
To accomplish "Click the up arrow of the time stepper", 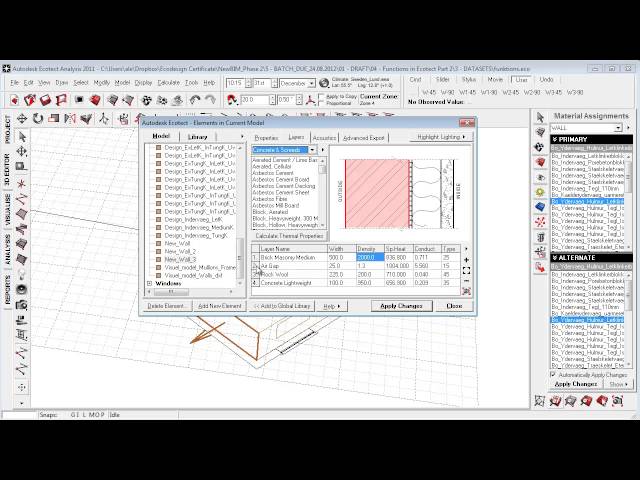I will (249, 81).
